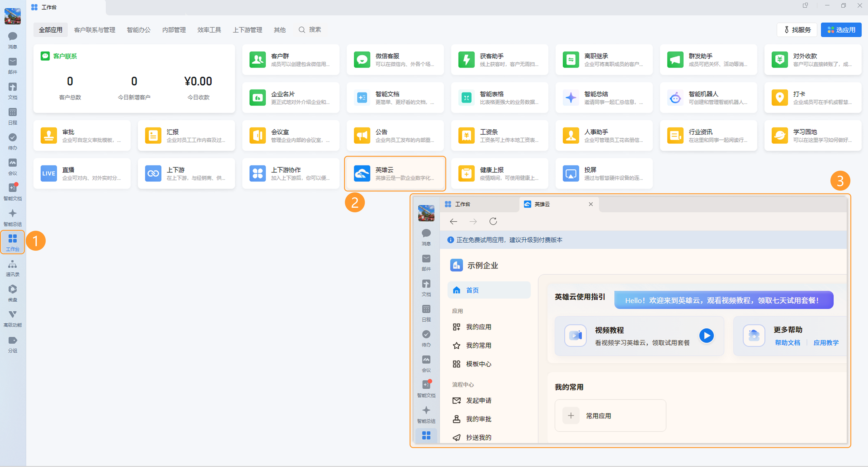Open the 帮助文档 link
This screenshot has width=868, height=467.
coord(787,343)
